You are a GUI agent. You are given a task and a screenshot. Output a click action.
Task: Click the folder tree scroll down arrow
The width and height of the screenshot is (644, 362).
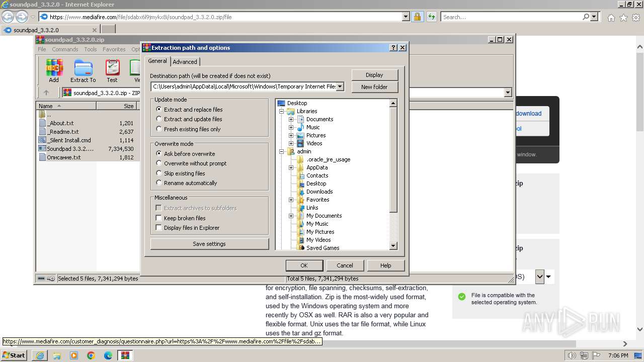(393, 246)
